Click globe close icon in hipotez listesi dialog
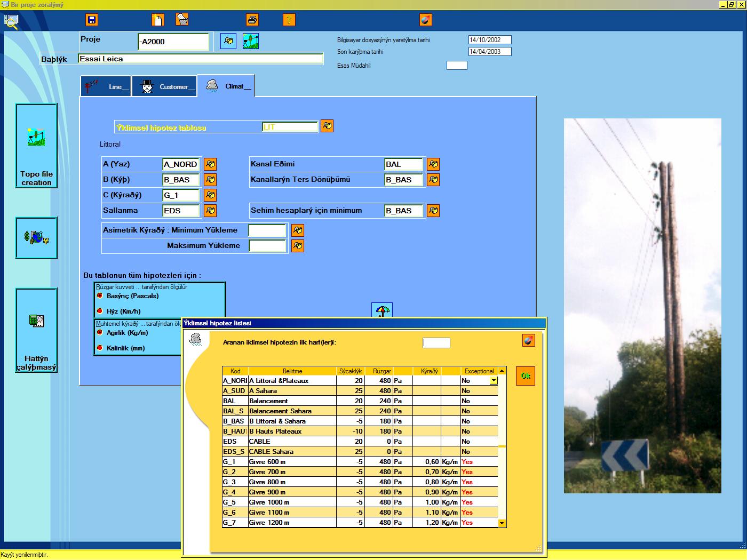747x560 pixels. 528,340
